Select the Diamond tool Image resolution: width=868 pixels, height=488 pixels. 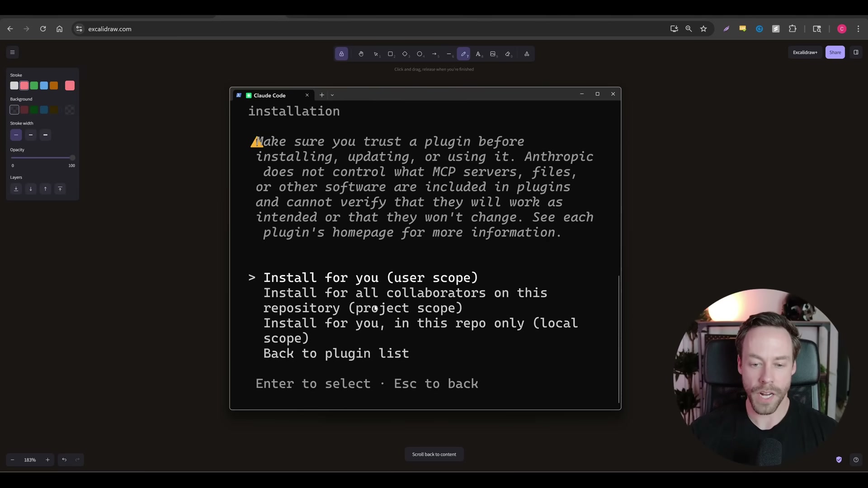click(x=405, y=54)
